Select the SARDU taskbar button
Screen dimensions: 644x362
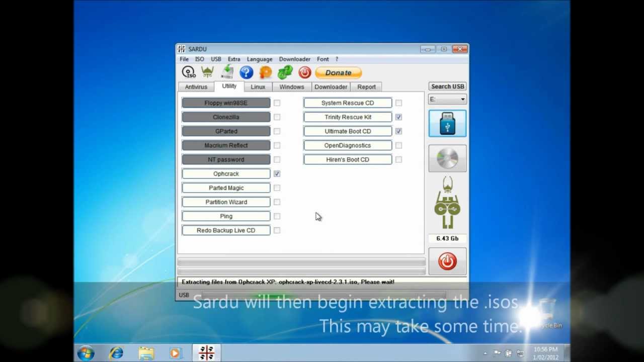tap(206, 353)
